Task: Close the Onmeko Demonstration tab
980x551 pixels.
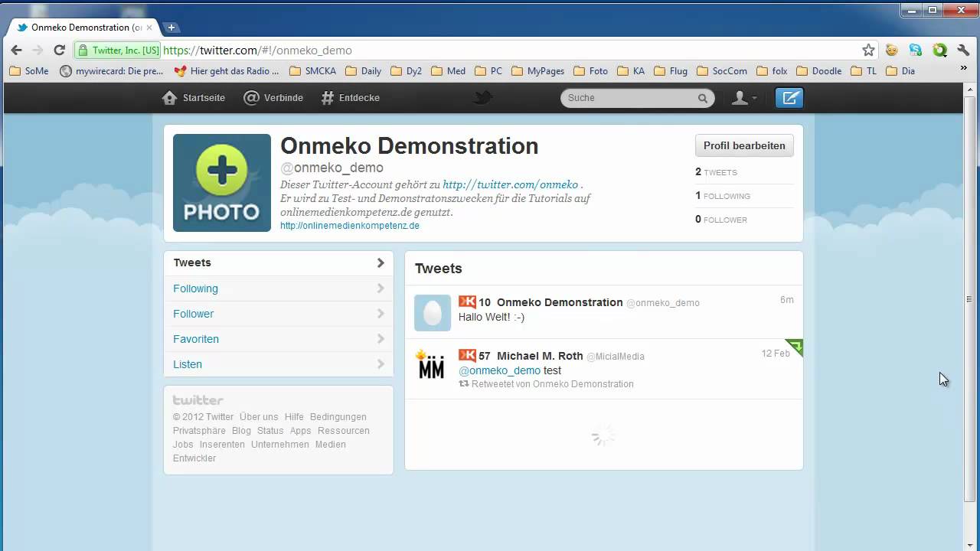Action: [x=149, y=28]
